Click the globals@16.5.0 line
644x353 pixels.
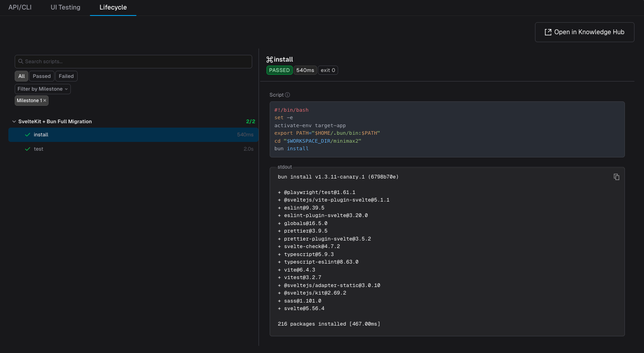pos(303,223)
